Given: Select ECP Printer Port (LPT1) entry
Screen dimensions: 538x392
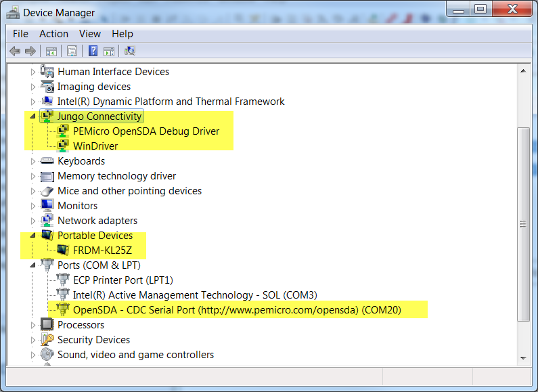Looking at the screenshot, I should [x=123, y=280].
